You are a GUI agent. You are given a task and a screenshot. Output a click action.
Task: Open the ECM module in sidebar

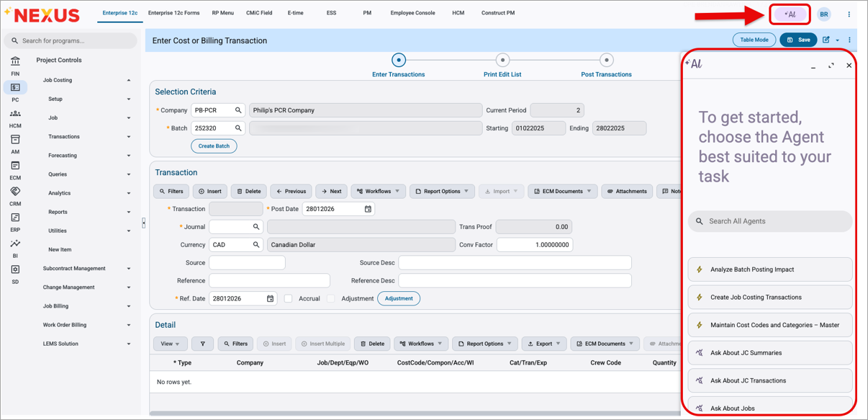(x=15, y=171)
